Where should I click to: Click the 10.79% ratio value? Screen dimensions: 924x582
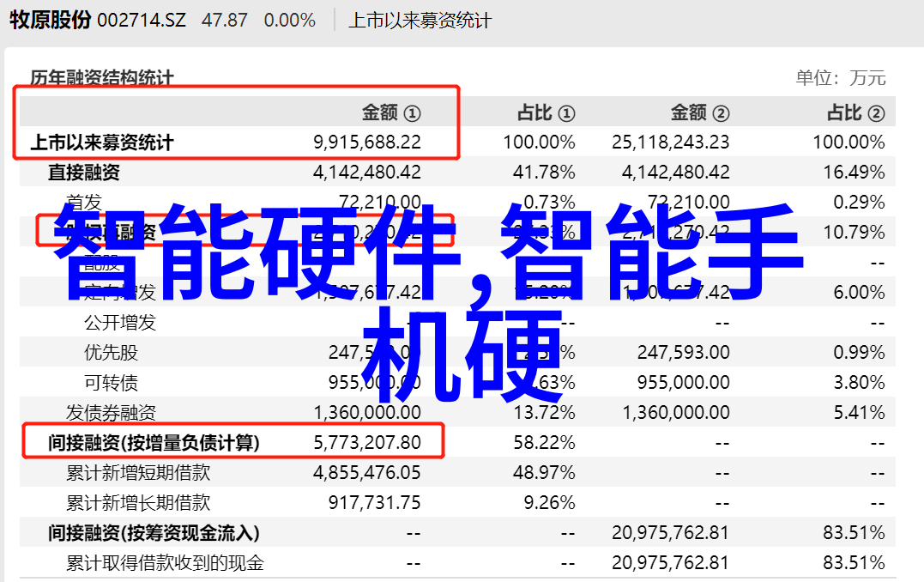(x=854, y=233)
